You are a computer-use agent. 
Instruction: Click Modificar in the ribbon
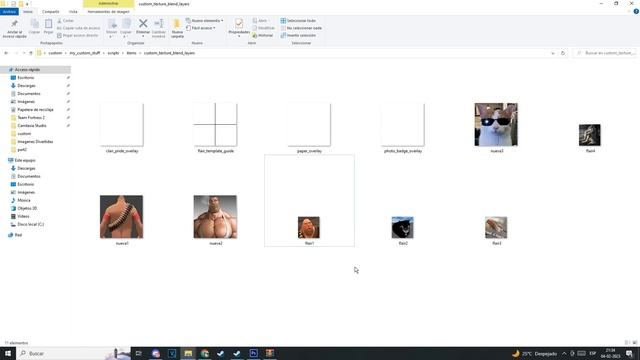(x=263, y=28)
